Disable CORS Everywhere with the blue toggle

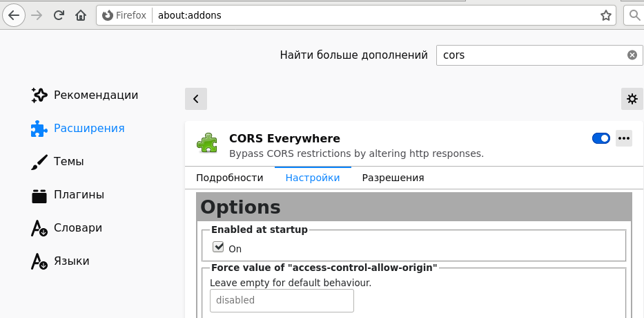[x=601, y=138]
